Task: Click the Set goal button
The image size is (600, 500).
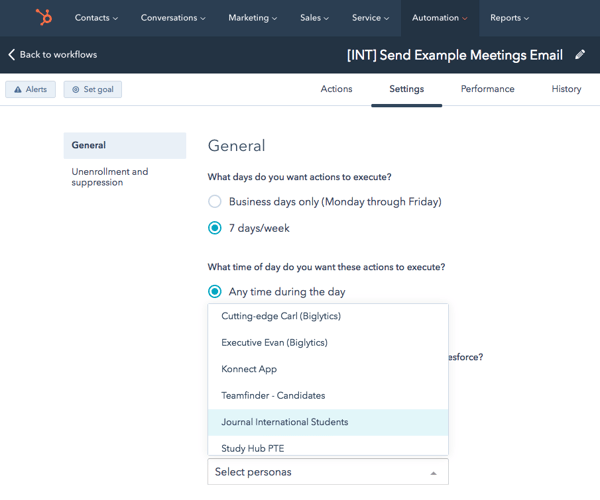Action: coord(92,90)
